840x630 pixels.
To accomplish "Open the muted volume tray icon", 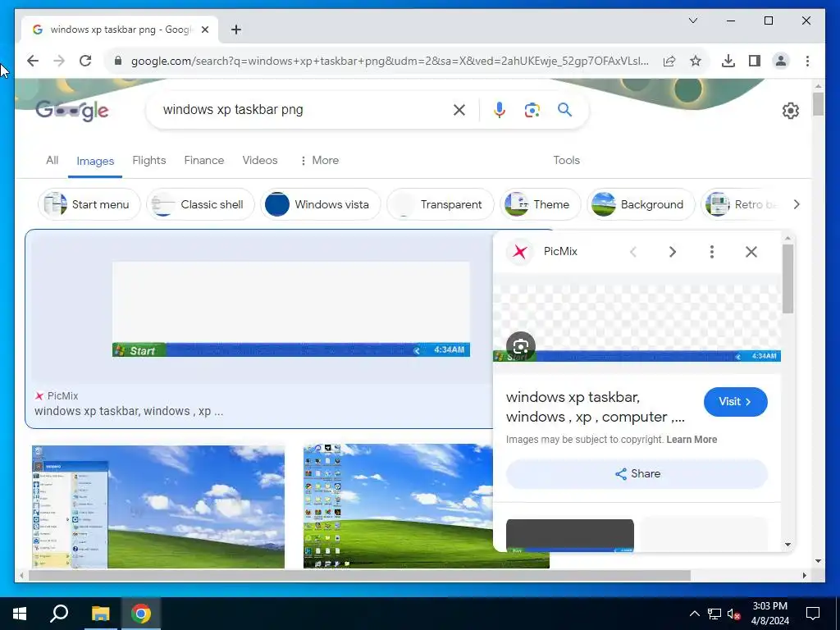I will (733, 614).
